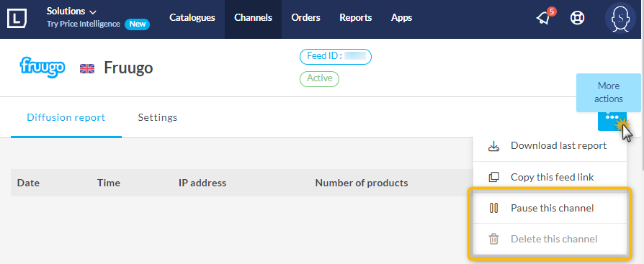644x264 pixels.
Task: Switch to the Diffusion report tab
Action: click(x=66, y=118)
